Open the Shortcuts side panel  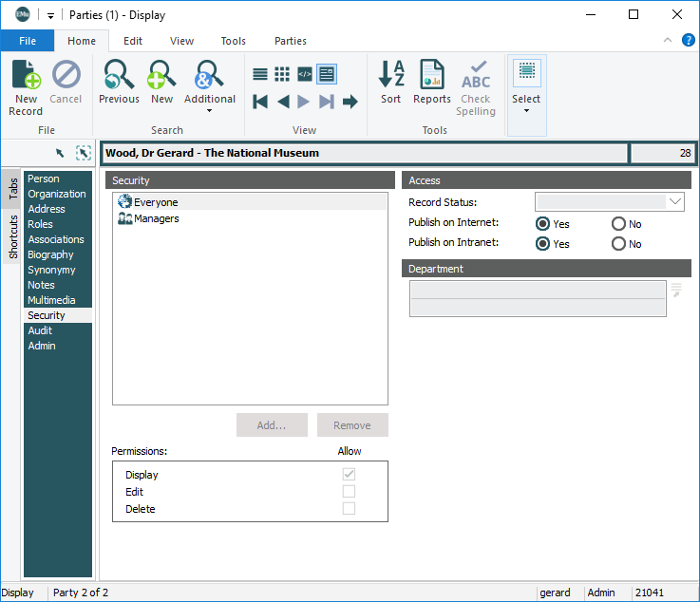click(x=13, y=237)
